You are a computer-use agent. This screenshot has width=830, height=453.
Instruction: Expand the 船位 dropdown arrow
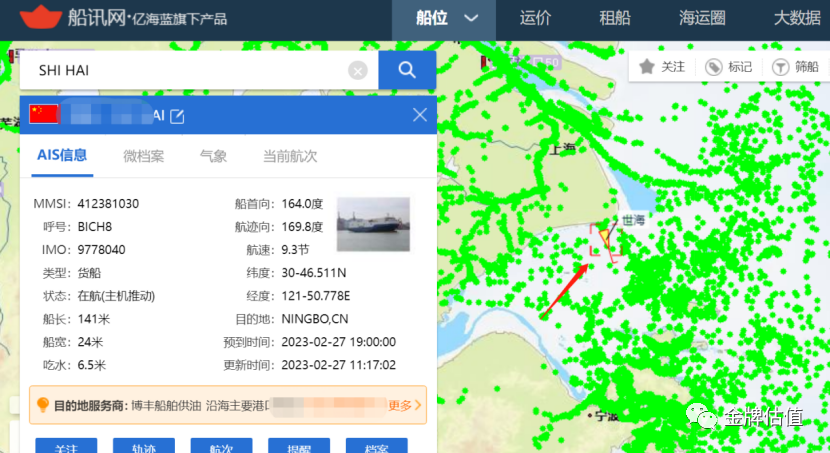471,18
